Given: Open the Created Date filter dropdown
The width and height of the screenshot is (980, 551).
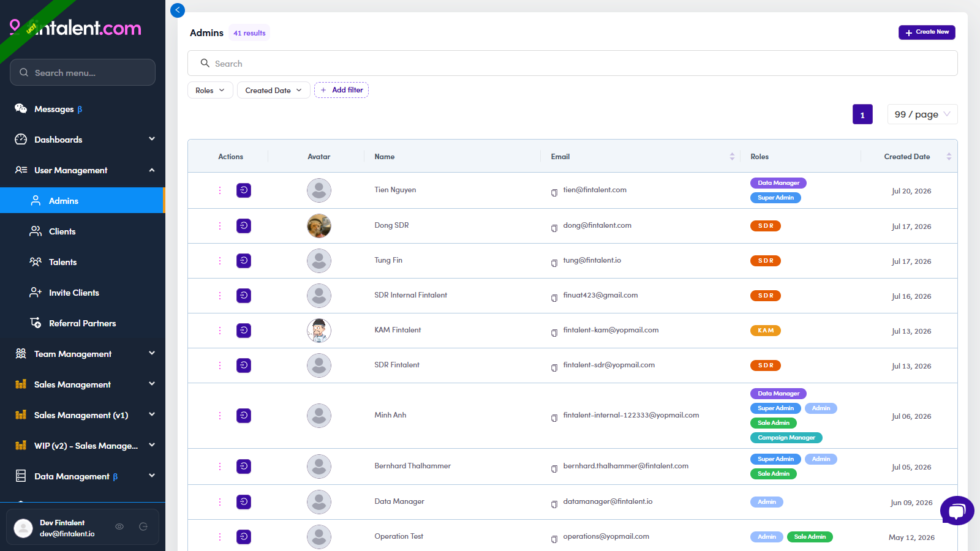Looking at the screenshot, I should coord(273,90).
